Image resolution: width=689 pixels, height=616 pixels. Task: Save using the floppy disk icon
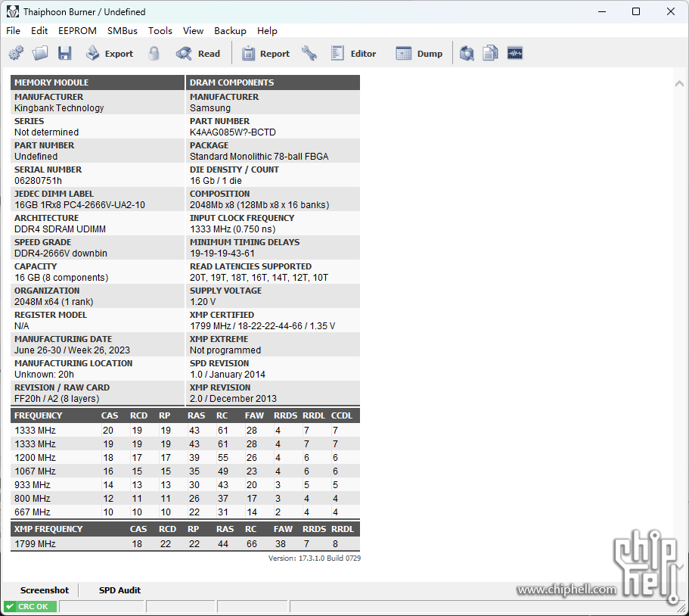coord(64,54)
